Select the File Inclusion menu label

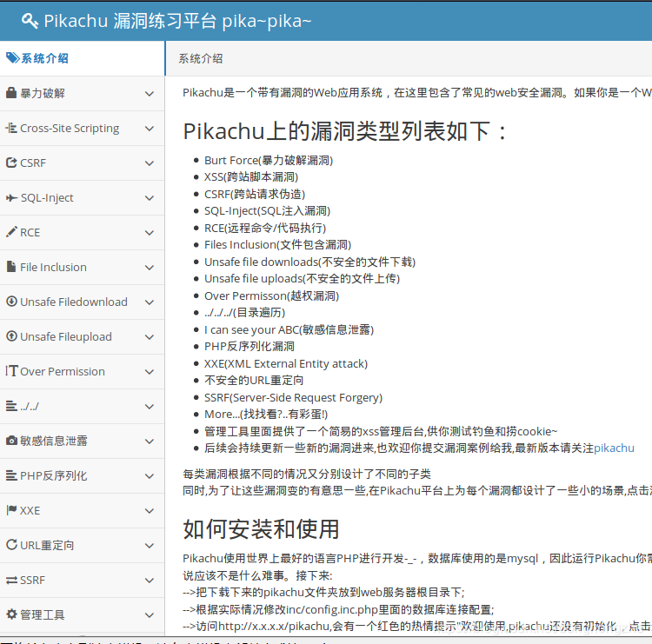click(x=53, y=267)
